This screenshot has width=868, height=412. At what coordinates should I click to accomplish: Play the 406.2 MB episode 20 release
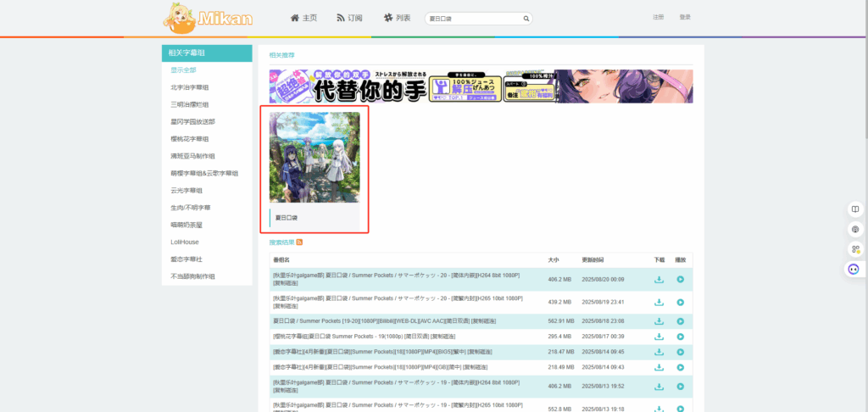[x=681, y=279]
